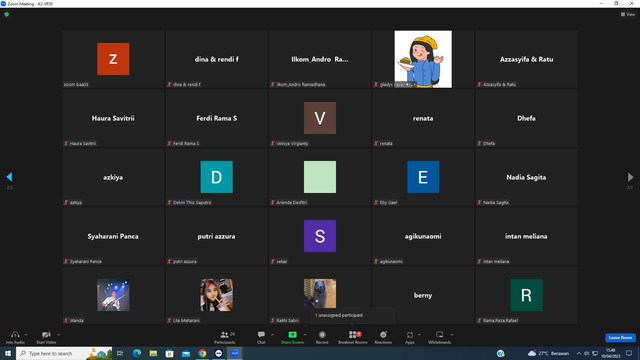The height and width of the screenshot is (360, 640).
Task: Open the Chat panel
Action: (x=261, y=337)
